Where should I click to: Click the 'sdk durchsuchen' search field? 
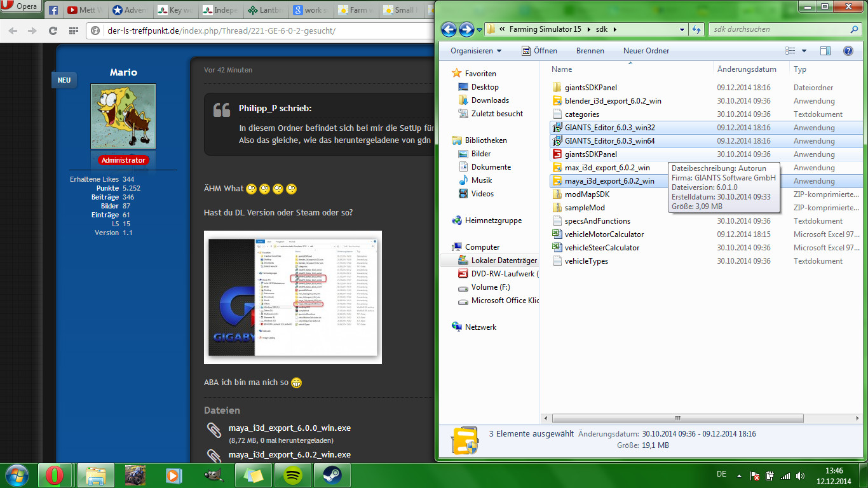785,29
